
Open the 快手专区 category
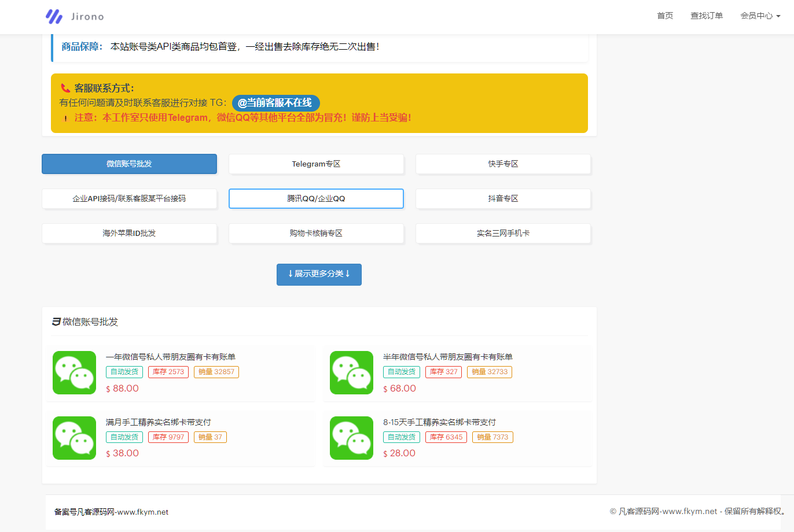pyautogui.click(x=503, y=164)
